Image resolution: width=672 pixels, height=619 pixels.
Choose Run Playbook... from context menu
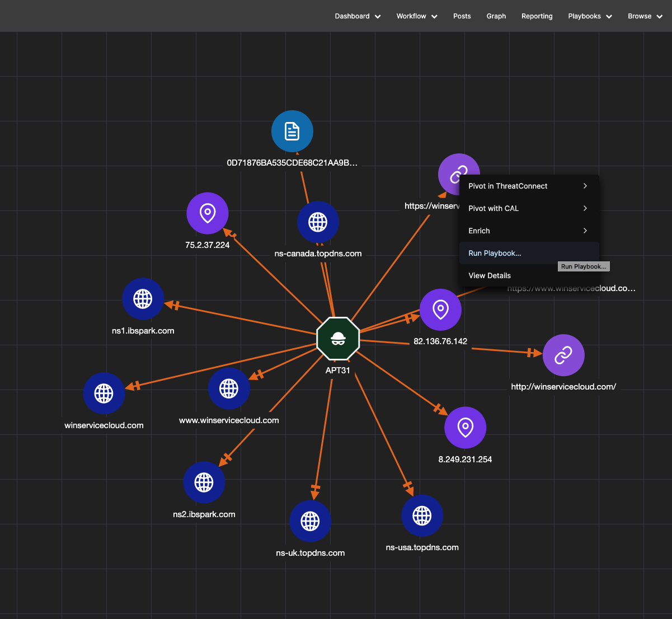pyautogui.click(x=529, y=253)
